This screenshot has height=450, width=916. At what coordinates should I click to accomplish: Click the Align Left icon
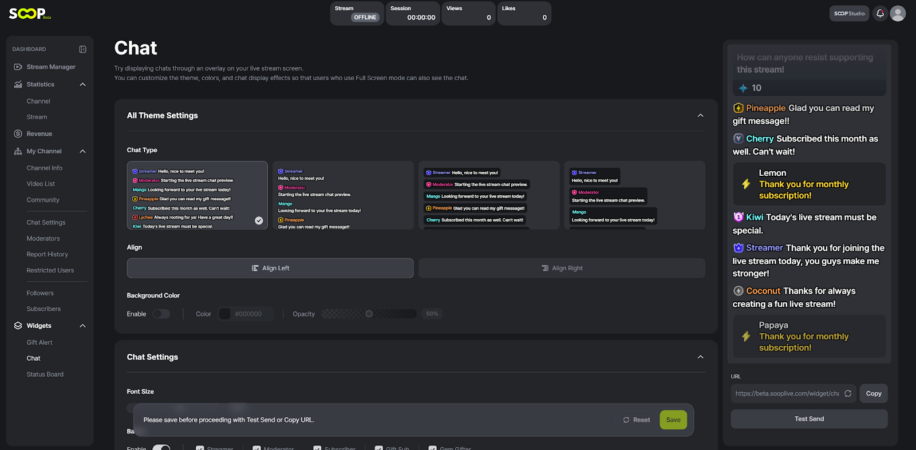(255, 268)
